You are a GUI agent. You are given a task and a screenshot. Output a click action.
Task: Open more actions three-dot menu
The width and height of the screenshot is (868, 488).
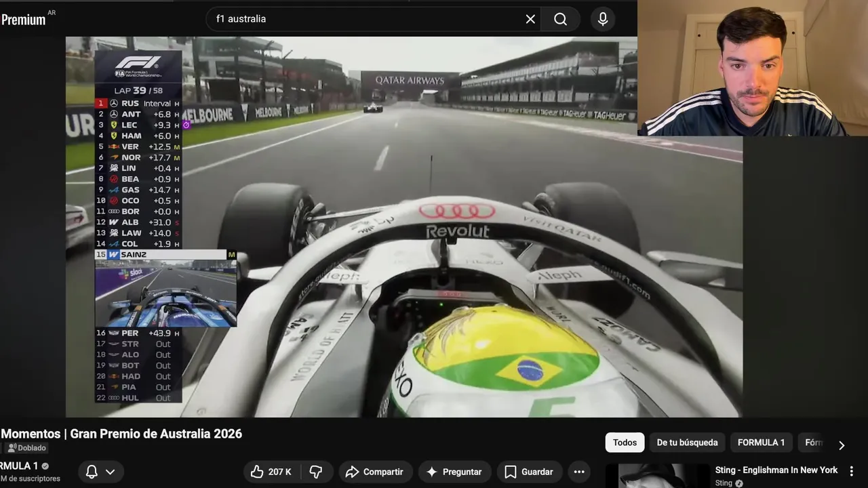click(579, 472)
